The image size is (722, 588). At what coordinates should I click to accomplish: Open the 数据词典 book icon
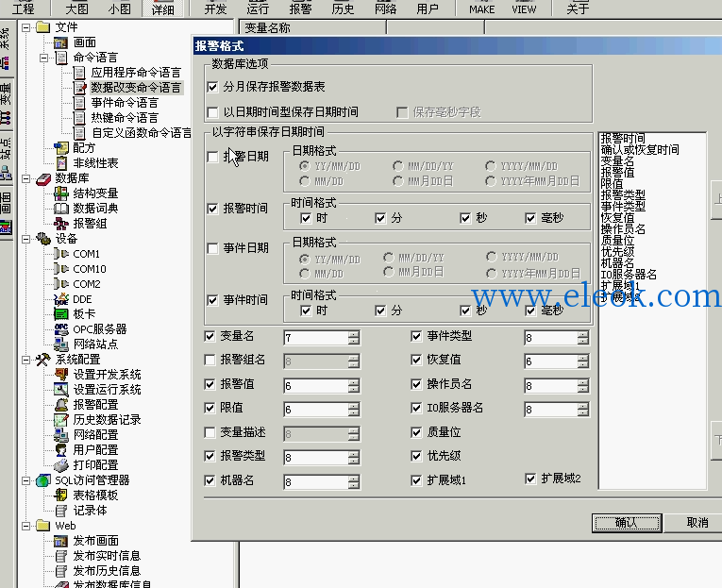(60, 209)
